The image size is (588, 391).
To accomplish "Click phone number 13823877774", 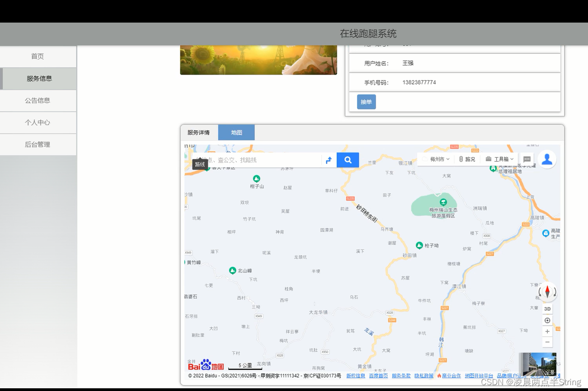I will [x=419, y=83].
